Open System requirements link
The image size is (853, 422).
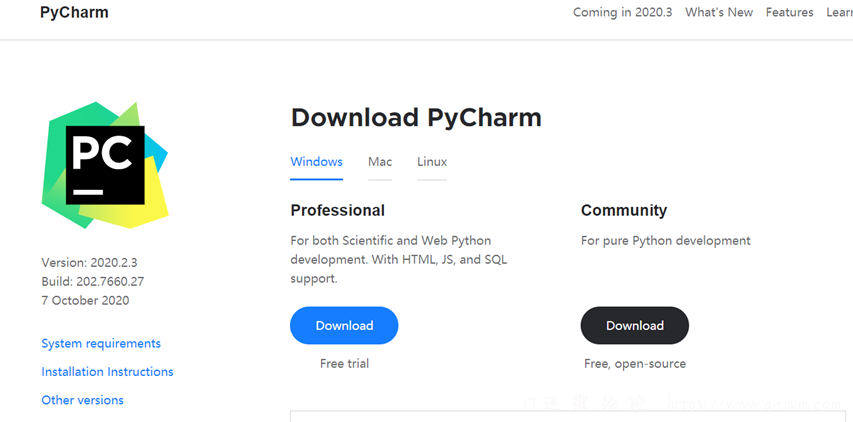point(101,344)
